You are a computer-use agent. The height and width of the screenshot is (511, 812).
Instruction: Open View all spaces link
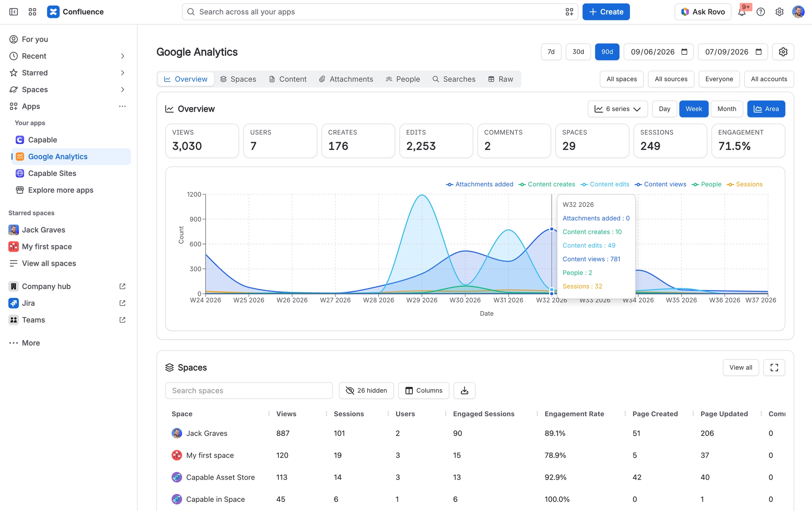click(69, 263)
